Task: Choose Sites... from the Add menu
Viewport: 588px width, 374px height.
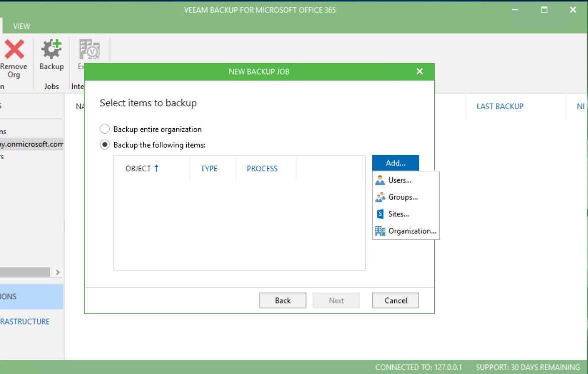Action: [x=405, y=214]
